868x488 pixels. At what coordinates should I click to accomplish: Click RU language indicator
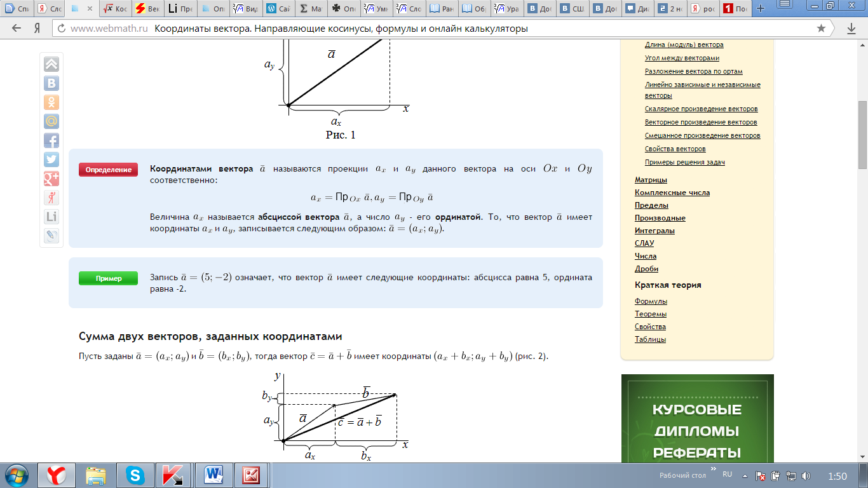pos(728,474)
